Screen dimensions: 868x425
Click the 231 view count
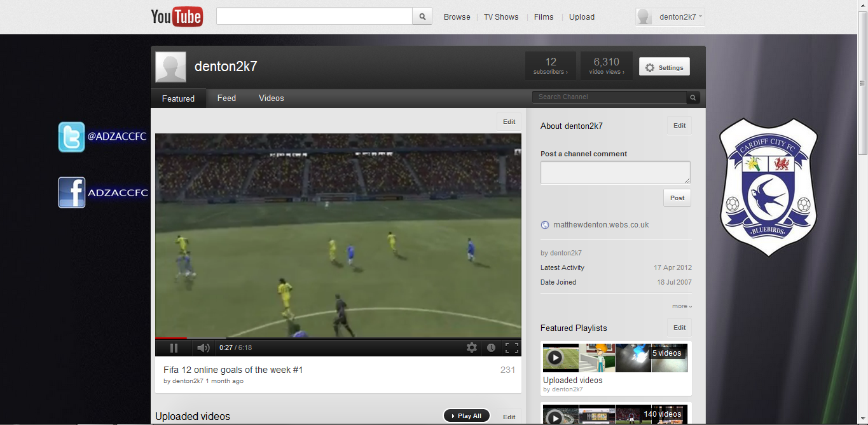click(x=507, y=370)
